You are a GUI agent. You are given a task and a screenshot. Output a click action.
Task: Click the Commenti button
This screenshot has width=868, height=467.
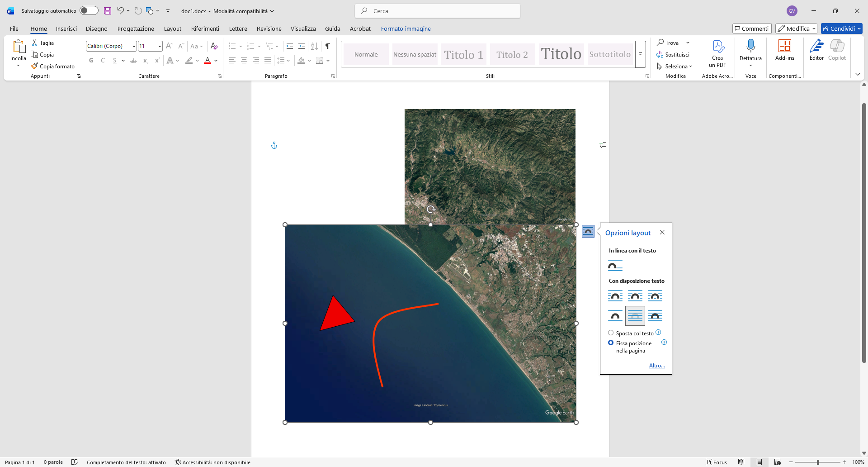pyautogui.click(x=751, y=29)
